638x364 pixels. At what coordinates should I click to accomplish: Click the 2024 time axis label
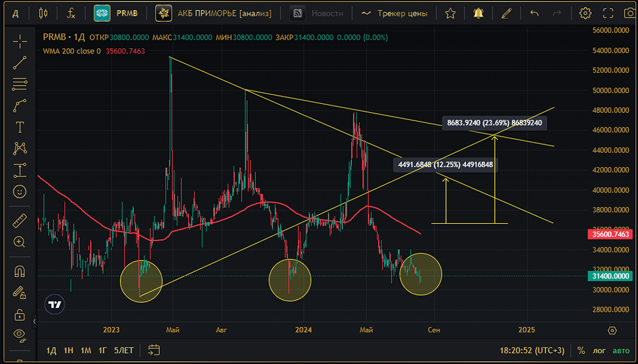[x=304, y=330]
